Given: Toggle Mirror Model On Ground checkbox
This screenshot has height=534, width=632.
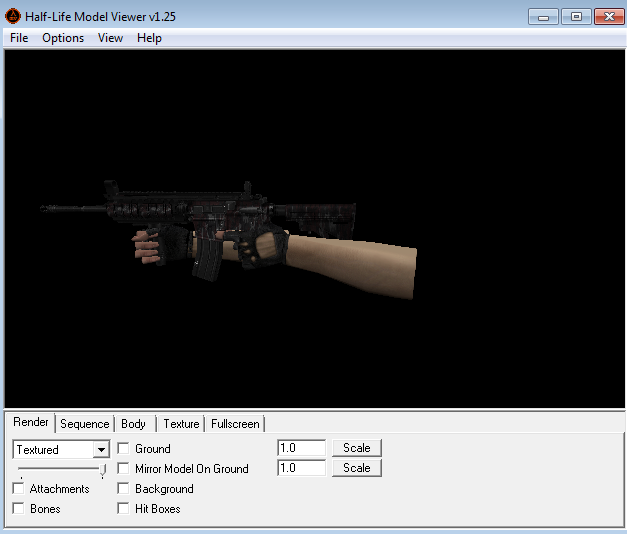Looking at the screenshot, I should click(x=124, y=469).
